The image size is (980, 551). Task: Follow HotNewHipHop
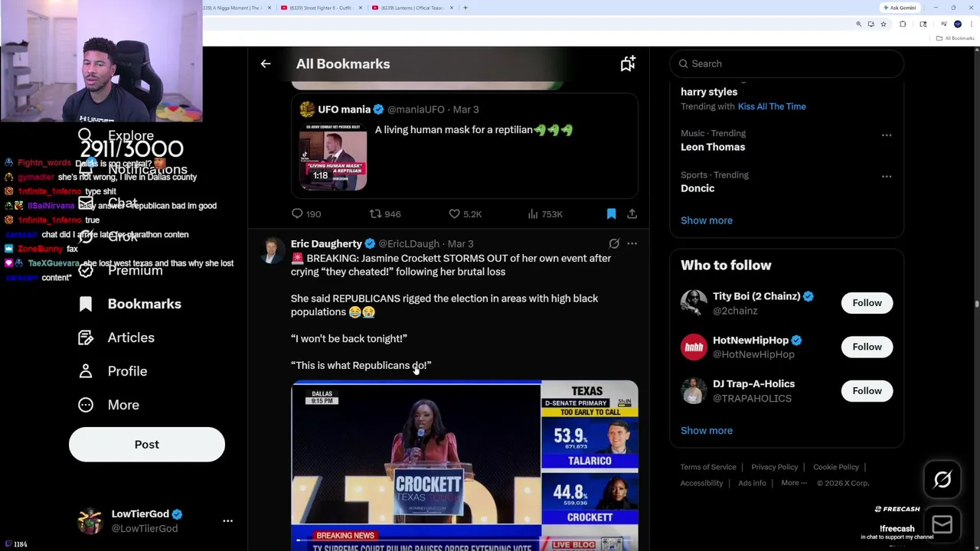(x=867, y=347)
